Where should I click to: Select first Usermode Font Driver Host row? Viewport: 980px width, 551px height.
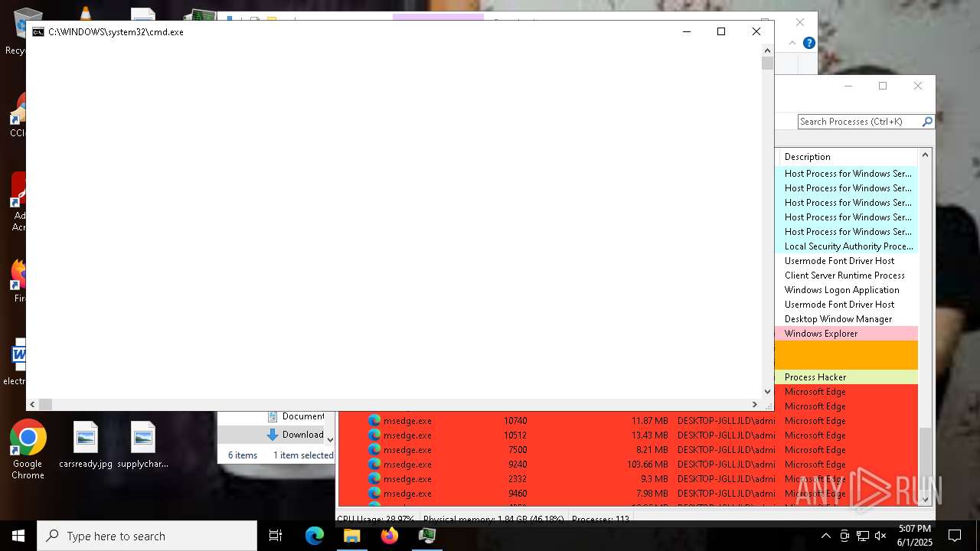click(x=846, y=261)
